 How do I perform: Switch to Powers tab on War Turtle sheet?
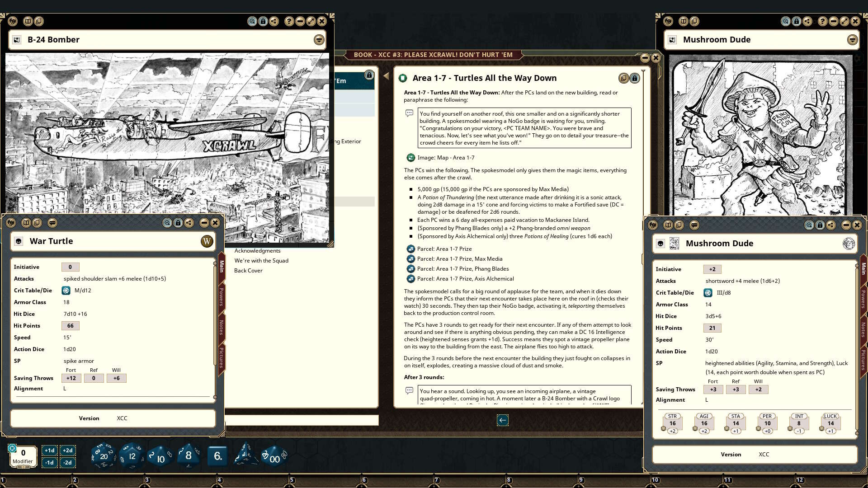click(222, 296)
